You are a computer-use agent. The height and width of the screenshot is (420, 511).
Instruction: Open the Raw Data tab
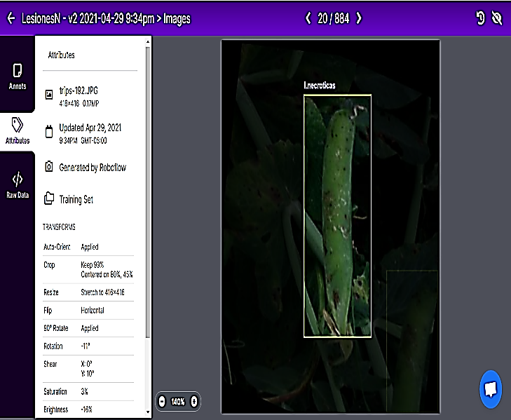[18, 185]
